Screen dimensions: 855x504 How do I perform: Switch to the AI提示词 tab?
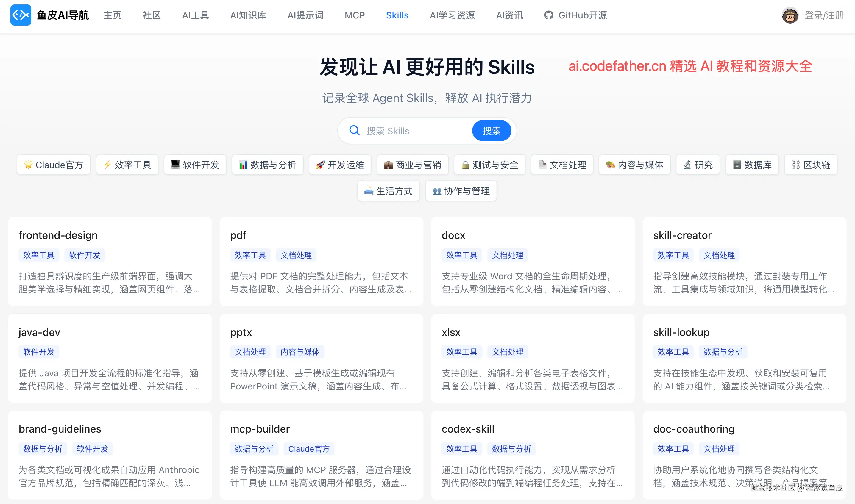[305, 15]
